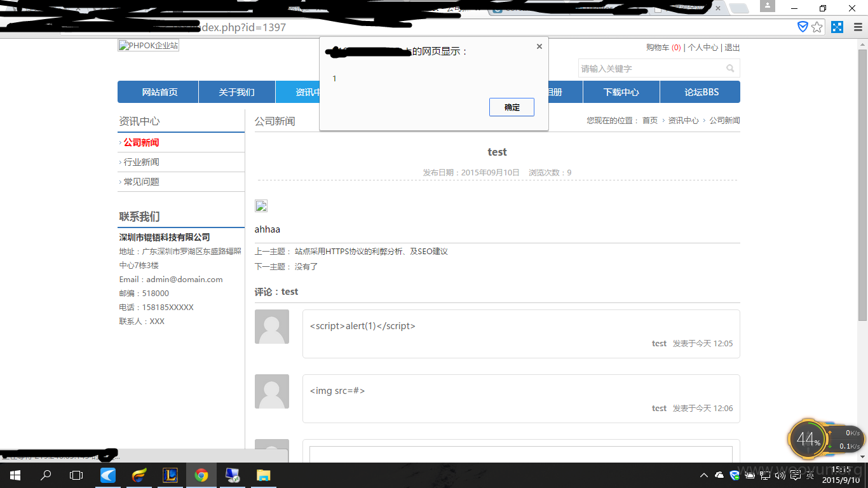Click the OneDrive cloud tray icon

pyautogui.click(x=719, y=475)
